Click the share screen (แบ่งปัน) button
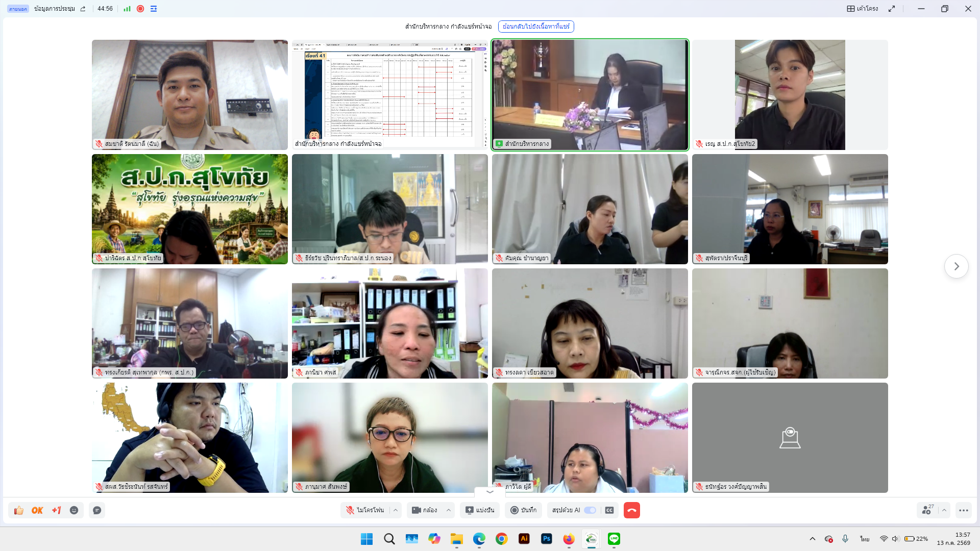The width and height of the screenshot is (980, 551). 480,510
